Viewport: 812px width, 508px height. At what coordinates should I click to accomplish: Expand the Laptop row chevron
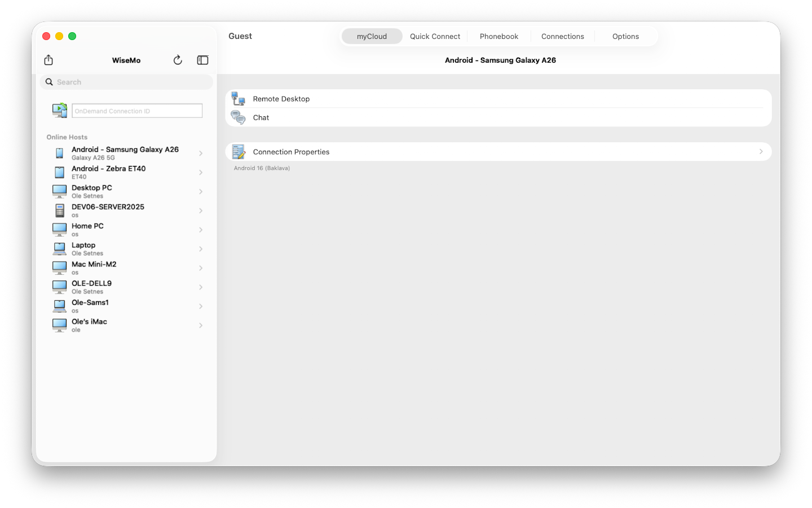pos(201,249)
